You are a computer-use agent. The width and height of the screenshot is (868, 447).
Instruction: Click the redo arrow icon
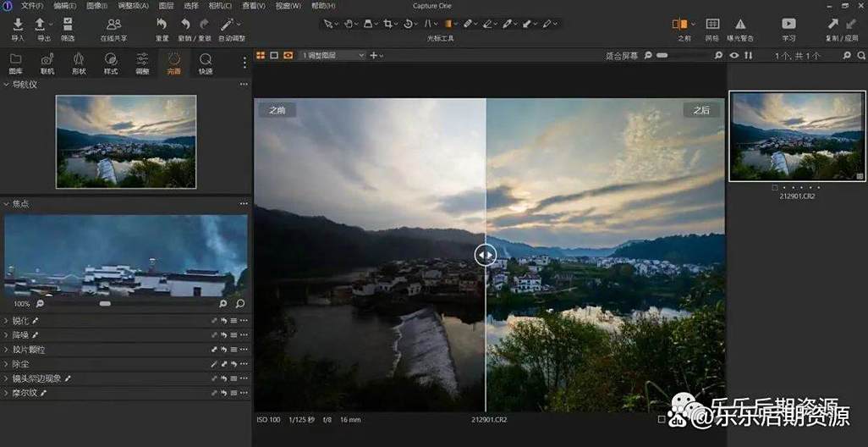(x=204, y=24)
